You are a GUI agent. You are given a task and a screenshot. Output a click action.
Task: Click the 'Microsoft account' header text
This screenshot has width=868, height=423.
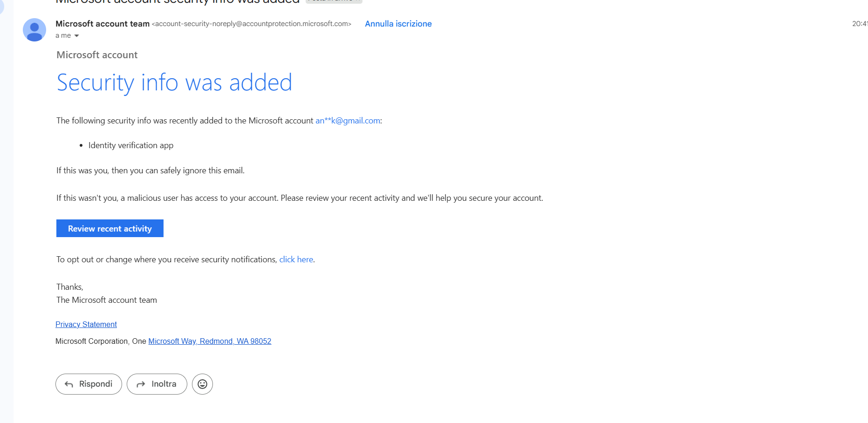tap(97, 55)
